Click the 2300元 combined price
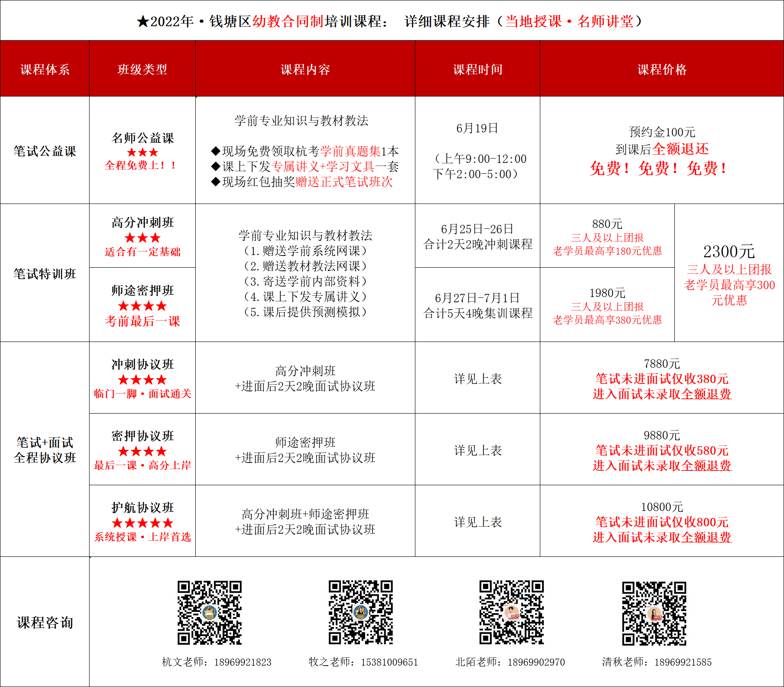This screenshot has height=687, width=784. [729, 252]
